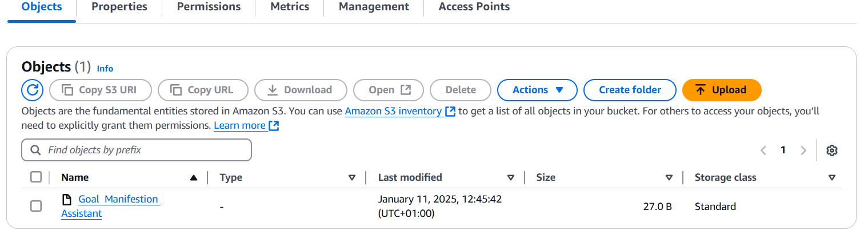Click the orange Upload button
The height and width of the screenshot is (230, 868).
pyautogui.click(x=722, y=90)
